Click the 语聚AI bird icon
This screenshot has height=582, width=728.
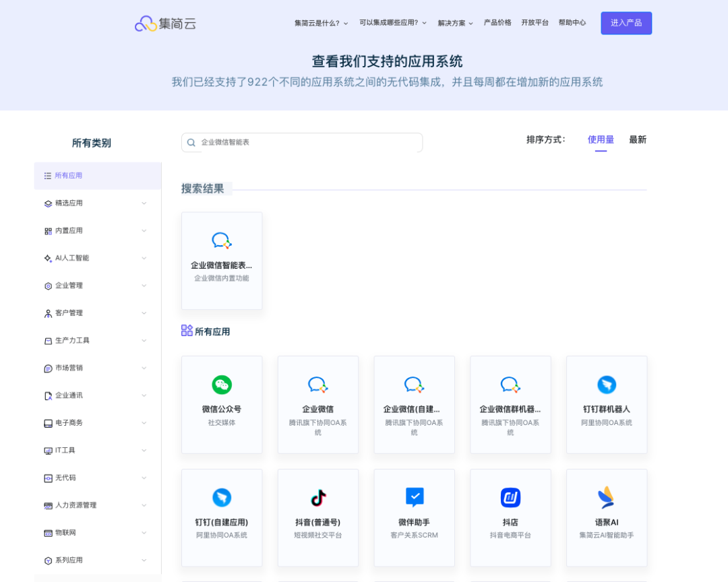[x=607, y=497]
